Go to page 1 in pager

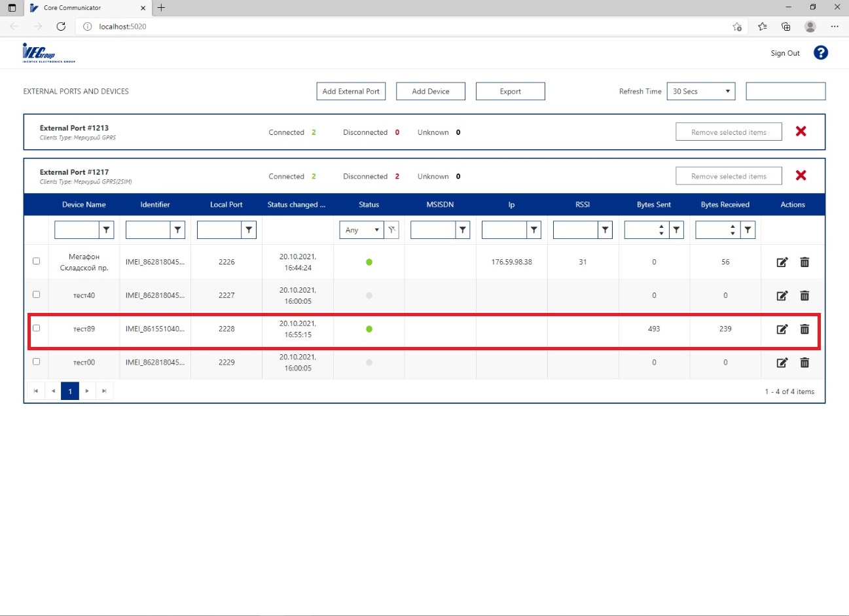click(x=70, y=391)
